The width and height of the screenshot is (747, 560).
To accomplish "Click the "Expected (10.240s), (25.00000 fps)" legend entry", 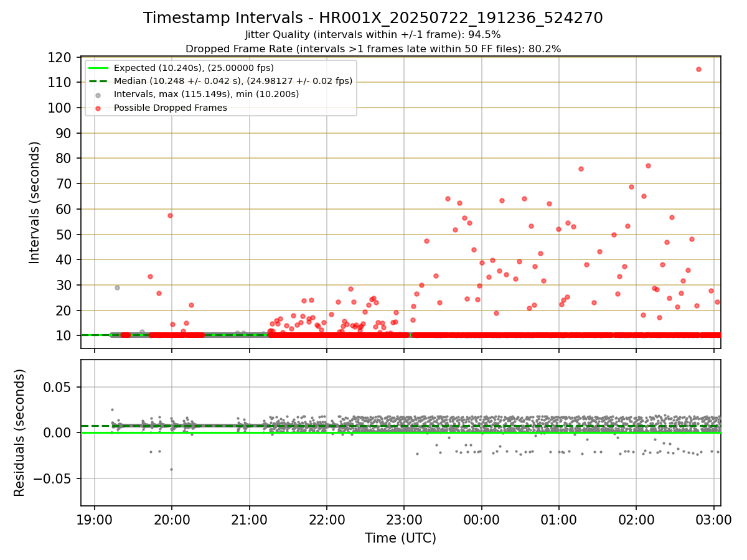I will coord(194,68).
